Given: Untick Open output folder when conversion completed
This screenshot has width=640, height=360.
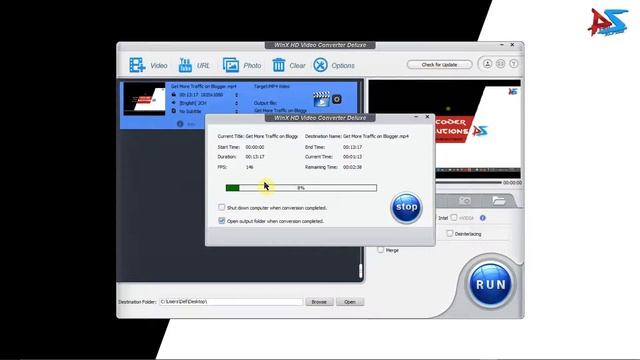Looking at the screenshot, I should 222,221.
